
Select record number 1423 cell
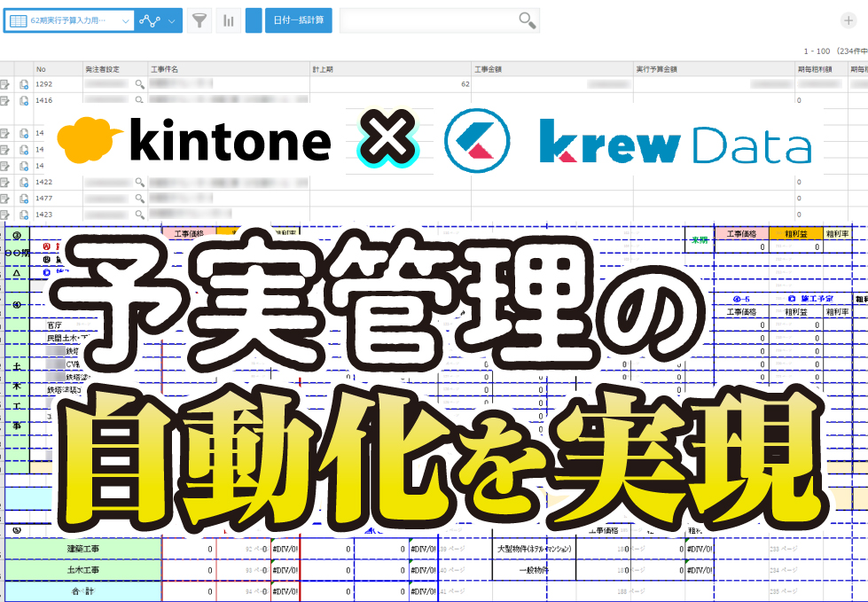59,215
